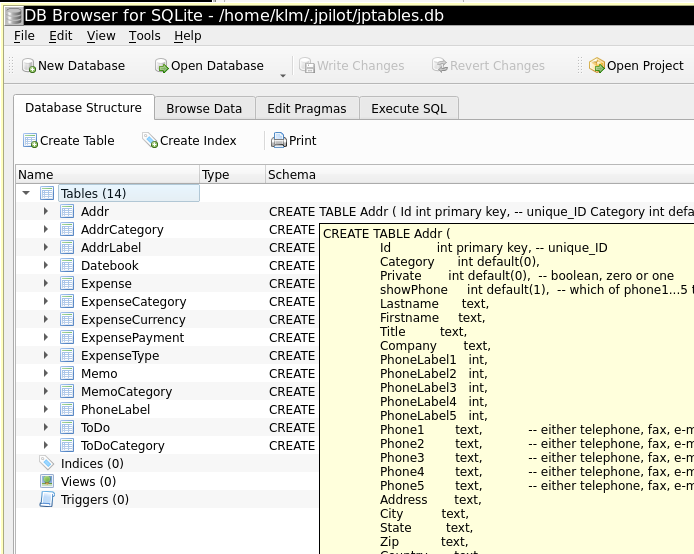Click the Open Project icon
Viewport: 694px width, 554px height.
(x=597, y=66)
